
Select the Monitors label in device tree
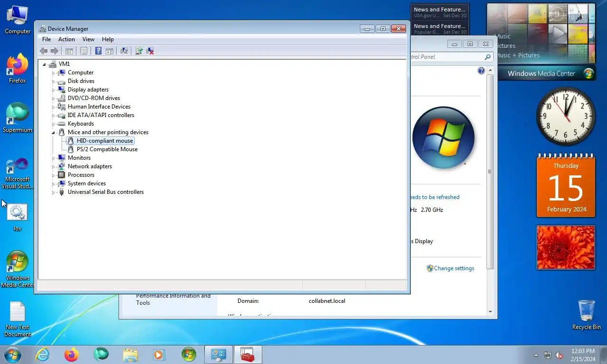coord(79,158)
